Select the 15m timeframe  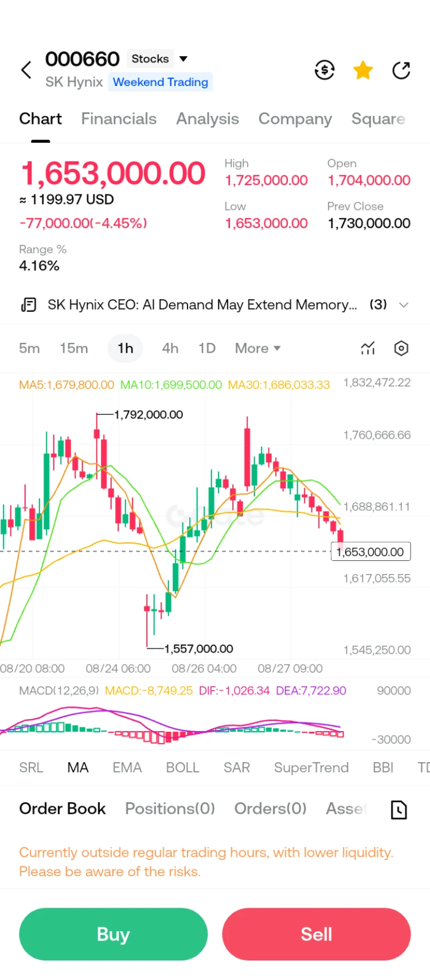[74, 348]
